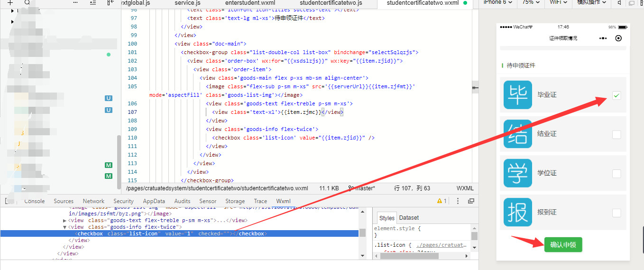644x270 pixels.
Task: Click the 行 107, 列 63 cursor position
Action: point(412,188)
